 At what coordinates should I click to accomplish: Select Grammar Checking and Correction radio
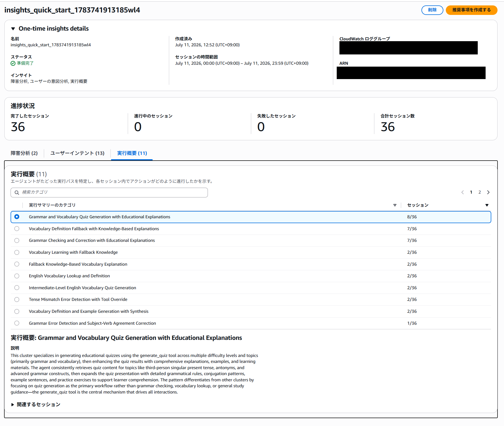[x=17, y=240]
